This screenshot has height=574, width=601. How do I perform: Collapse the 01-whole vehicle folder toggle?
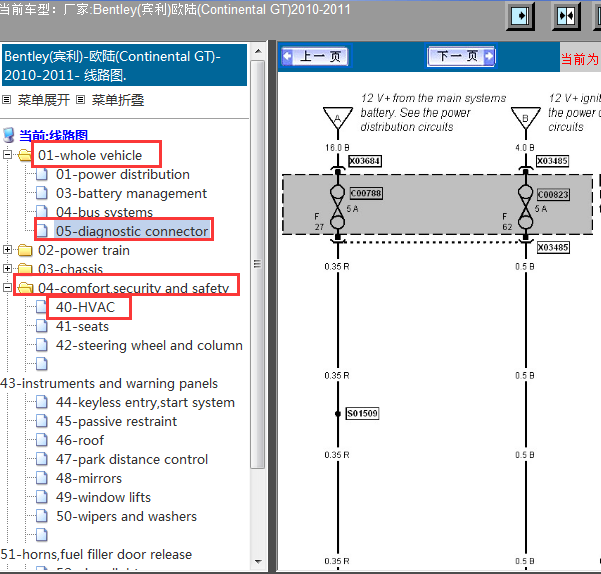[7, 155]
